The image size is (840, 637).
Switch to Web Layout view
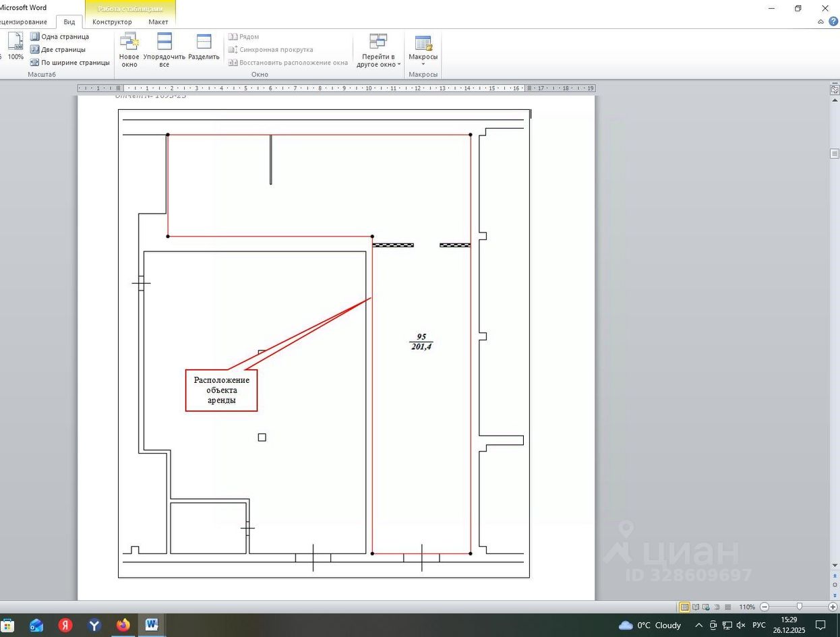(707, 607)
